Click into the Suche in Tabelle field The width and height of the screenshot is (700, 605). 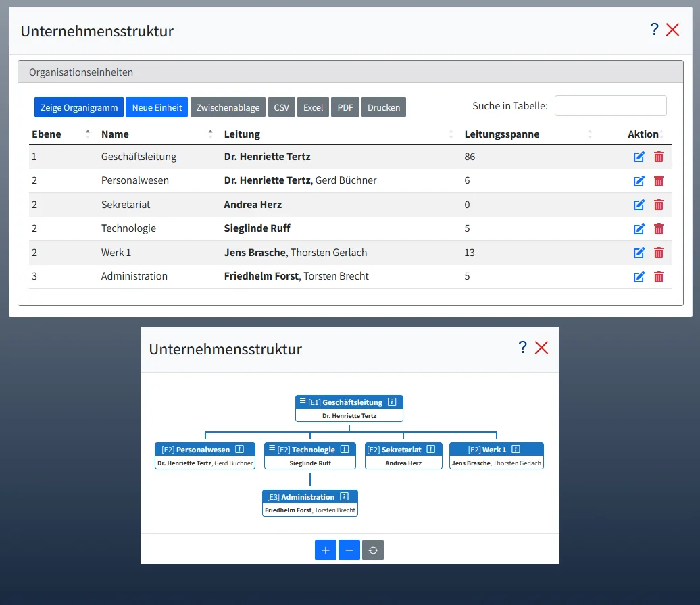609,106
